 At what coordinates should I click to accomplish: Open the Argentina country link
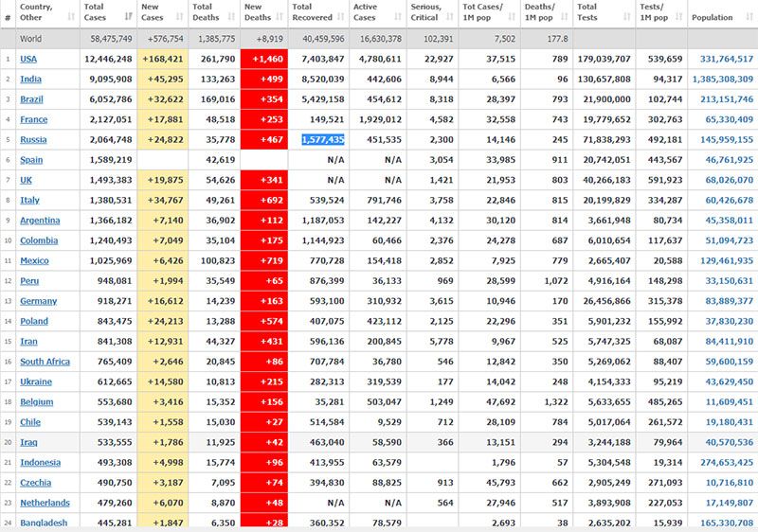click(x=40, y=221)
